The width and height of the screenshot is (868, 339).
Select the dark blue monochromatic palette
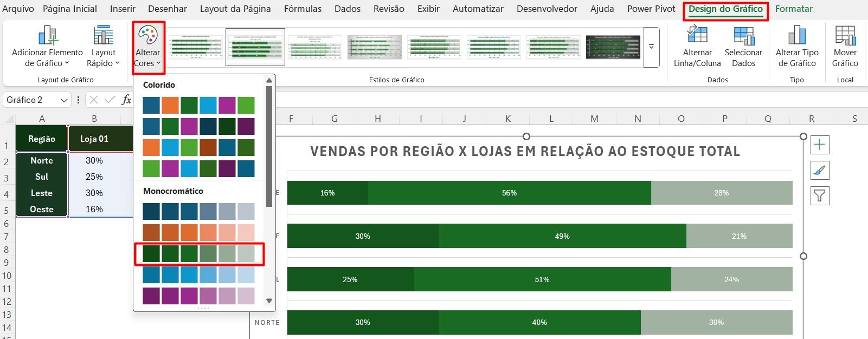point(198,211)
